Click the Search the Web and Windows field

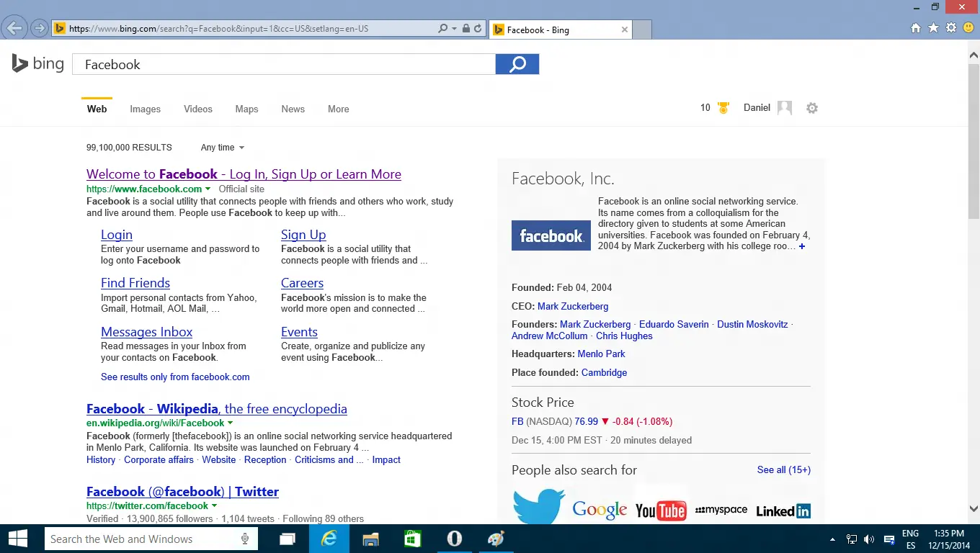tap(144, 539)
